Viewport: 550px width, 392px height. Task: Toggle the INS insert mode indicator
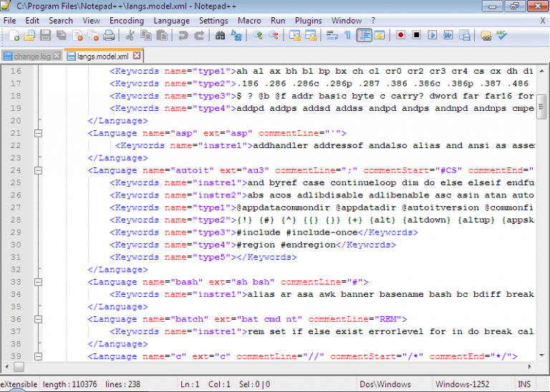pos(524,384)
